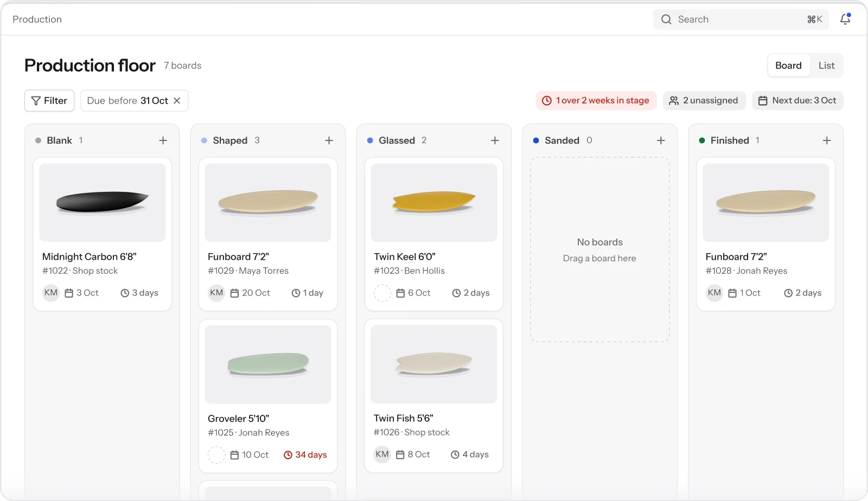Click the KM avatar on Maya Torres card

coord(216,293)
